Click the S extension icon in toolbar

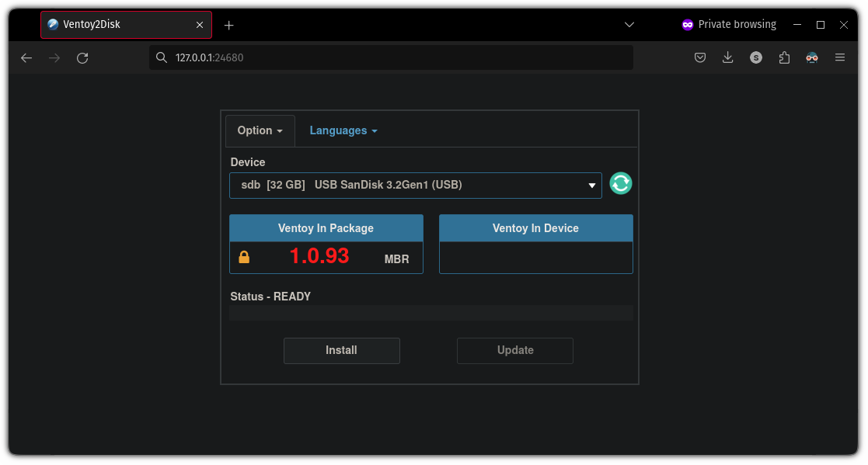pos(756,57)
